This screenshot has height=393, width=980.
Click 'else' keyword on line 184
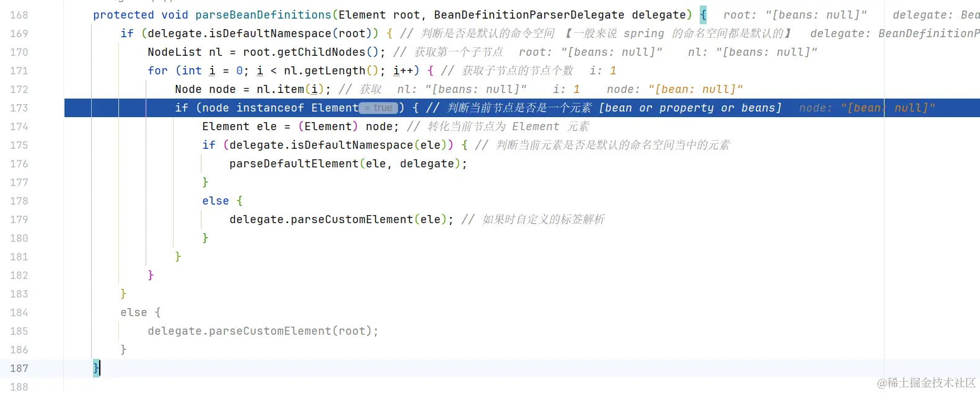coord(134,312)
